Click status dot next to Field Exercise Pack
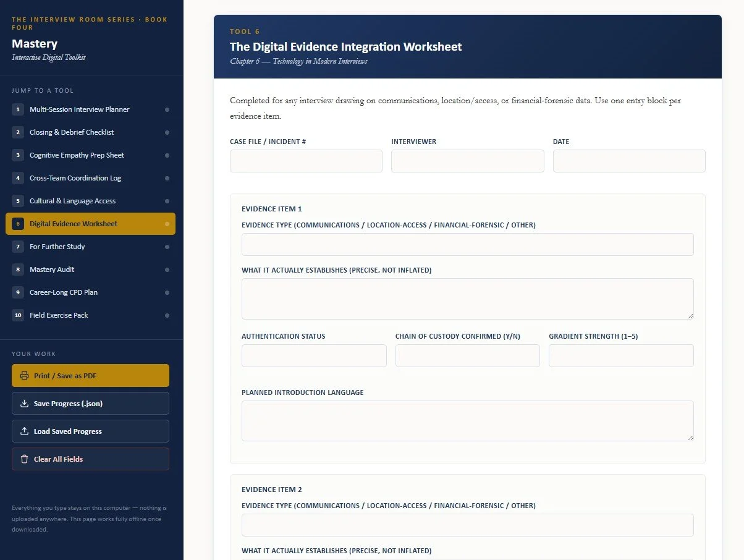 point(167,316)
